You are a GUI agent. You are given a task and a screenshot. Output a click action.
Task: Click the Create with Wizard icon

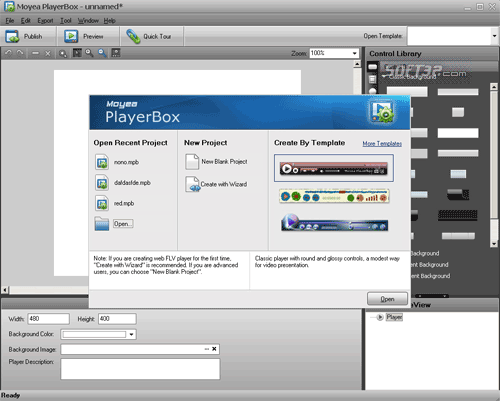coord(193,184)
